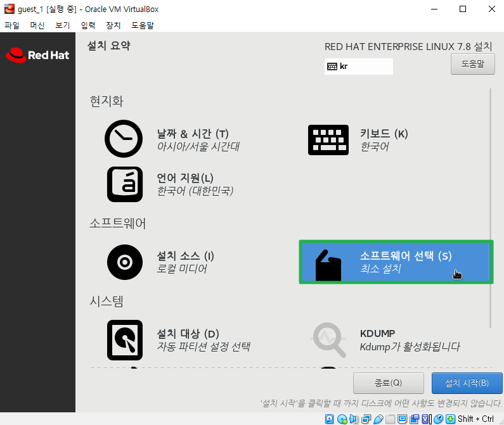
Task: Click the RED HAT ENTERPRISE LINUX 7.8 설치 title
Action: click(x=408, y=47)
